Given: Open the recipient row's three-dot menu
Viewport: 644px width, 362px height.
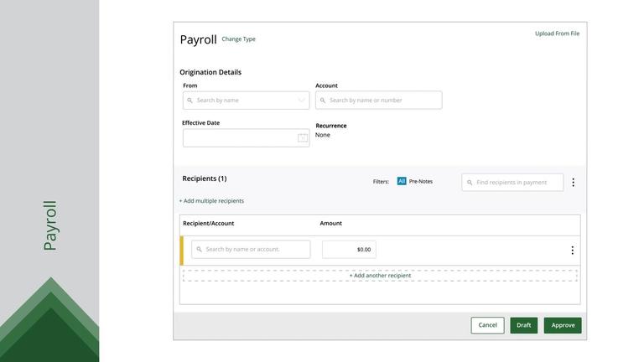Looking at the screenshot, I should click(x=572, y=251).
